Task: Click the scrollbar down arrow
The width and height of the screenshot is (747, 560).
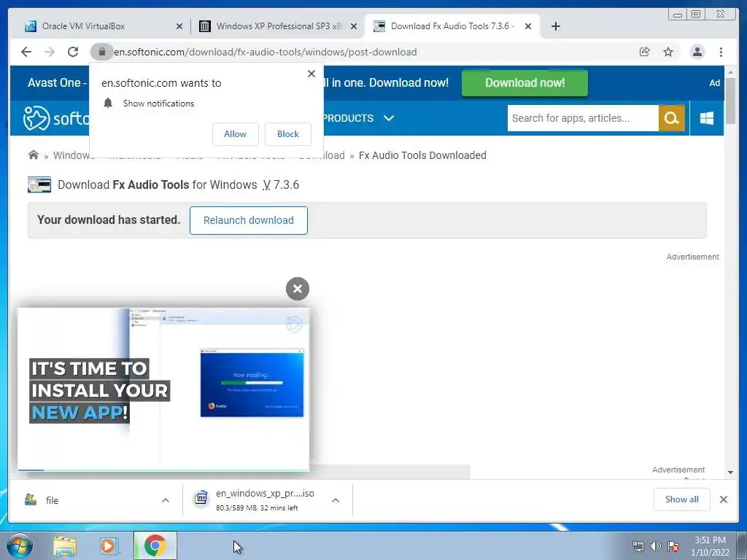Action: tap(730, 472)
